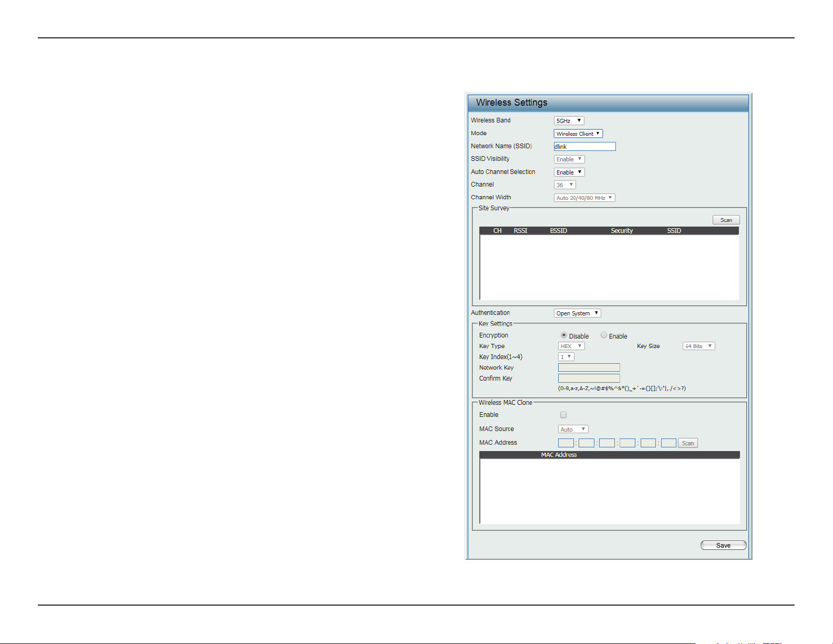The width and height of the screenshot is (833, 644).
Task: Click the Network Key input field
Action: [589, 368]
